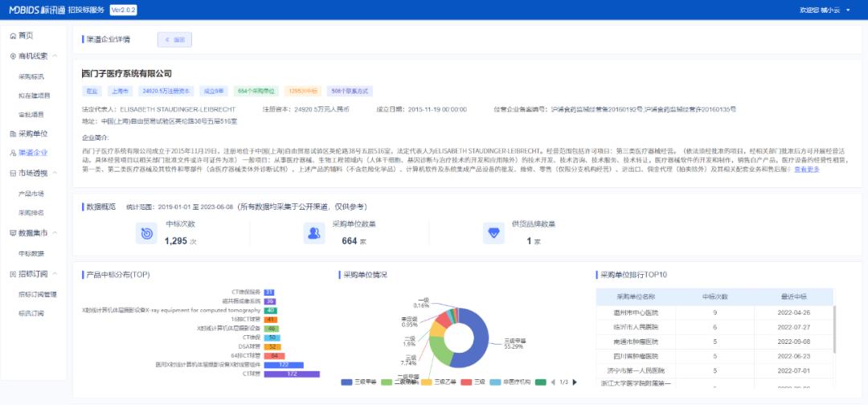This screenshot has height=405, width=868.
Task: Click the 采购单位数量 people statistic icon
Action: (314, 233)
